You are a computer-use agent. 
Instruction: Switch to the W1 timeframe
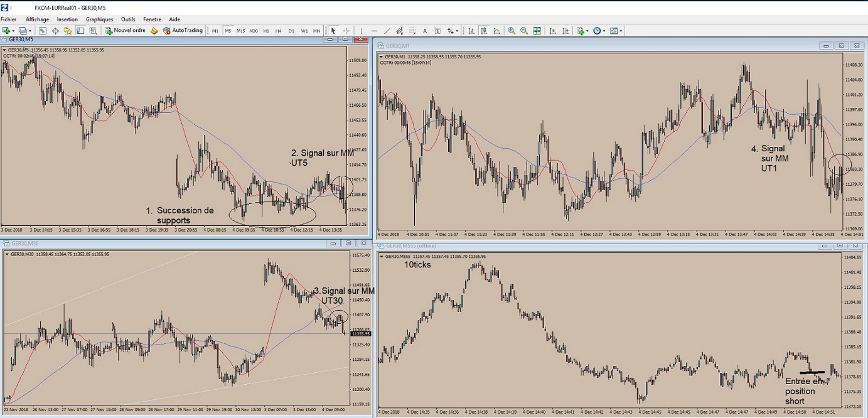click(x=304, y=31)
